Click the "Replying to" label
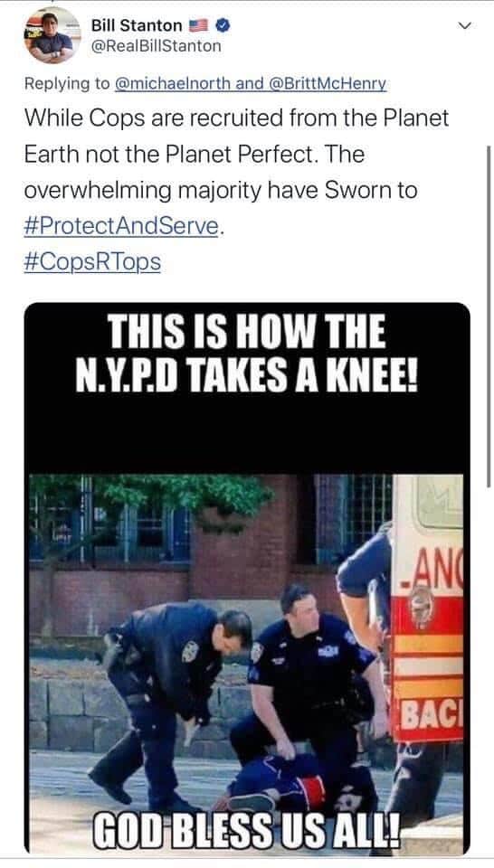 tap(67, 83)
